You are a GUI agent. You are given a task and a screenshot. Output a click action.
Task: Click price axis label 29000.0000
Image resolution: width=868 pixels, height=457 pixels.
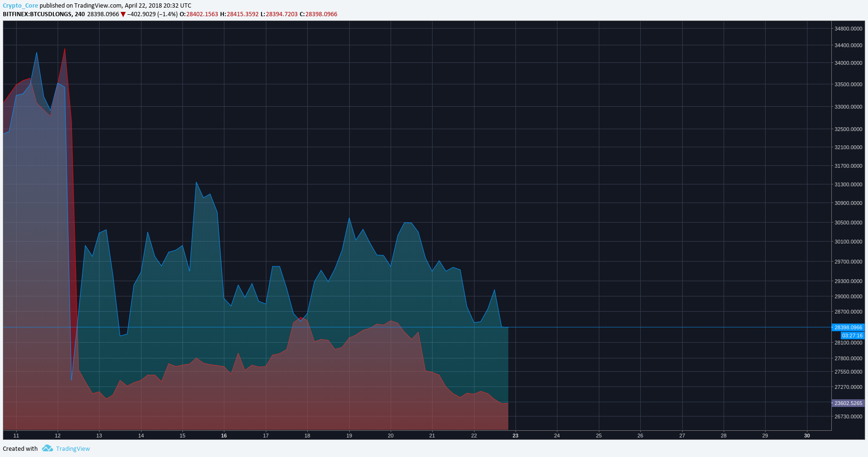point(848,296)
